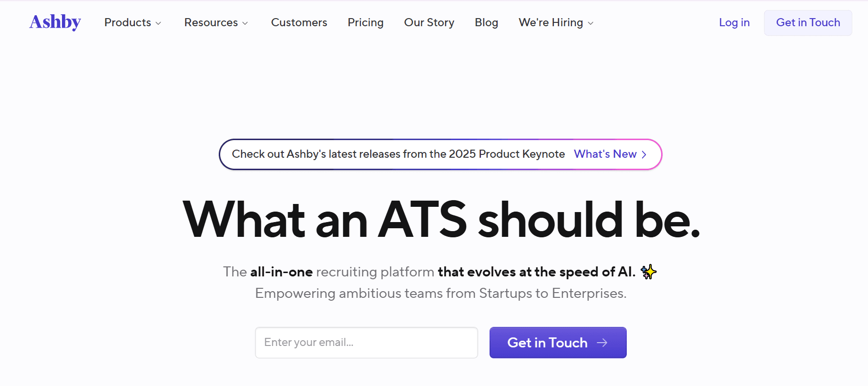
Task: Expand the Products dropdown menu
Action: click(x=133, y=22)
